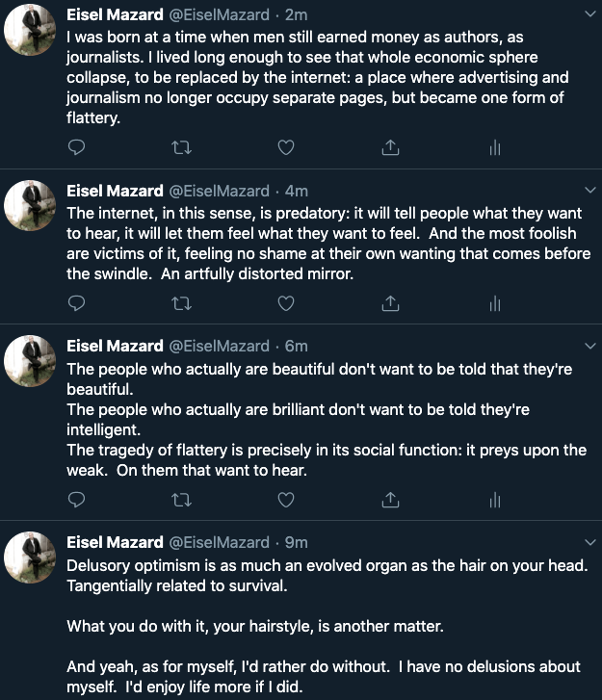Like the 'internet is predatory' tweet
This screenshot has height=700, width=602.
(x=285, y=303)
